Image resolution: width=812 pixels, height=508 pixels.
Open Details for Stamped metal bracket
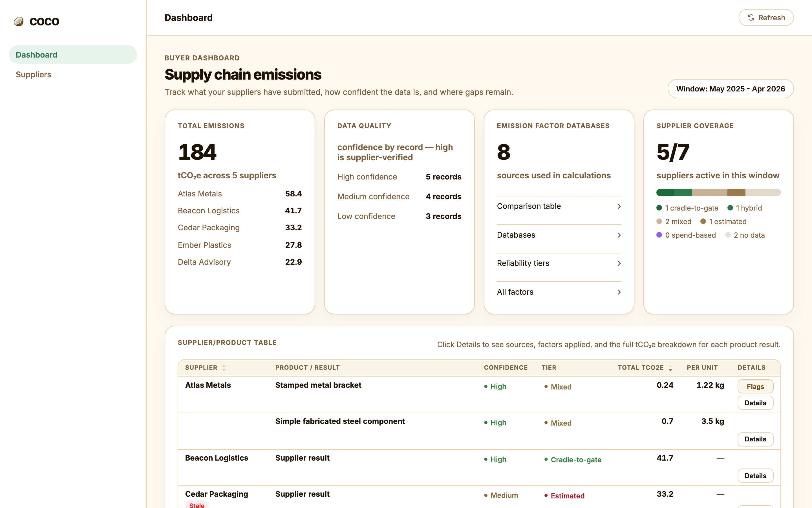(x=755, y=403)
